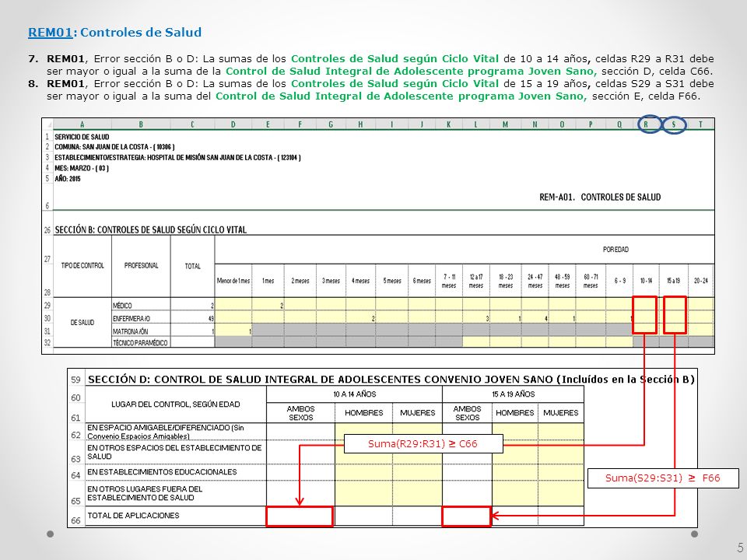Click 'SECCIÓN B: CONTROLES DE SALUD SEGÚN CICLO VITAL'

[150, 229]
